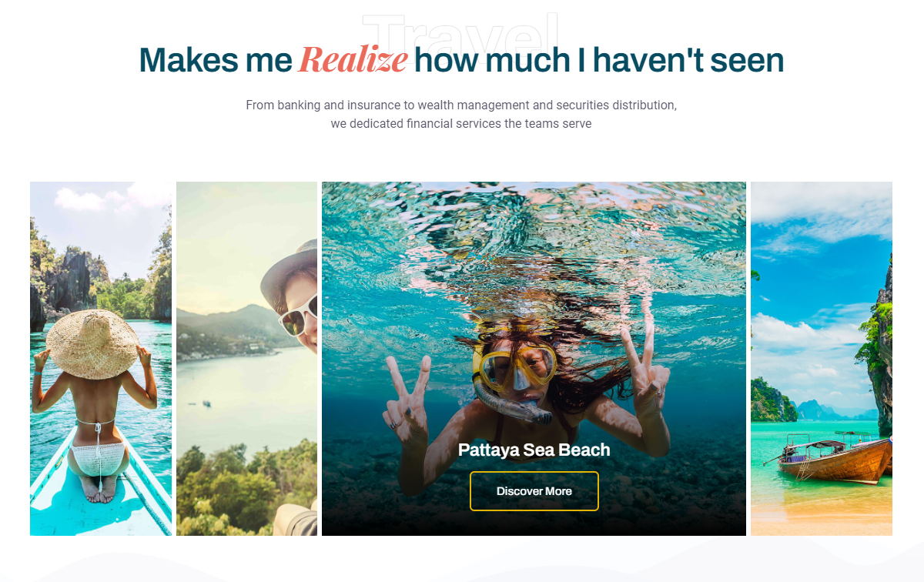Click the Discover More button
This screenshot has height=582, width=924.
(x=534, y=491)
